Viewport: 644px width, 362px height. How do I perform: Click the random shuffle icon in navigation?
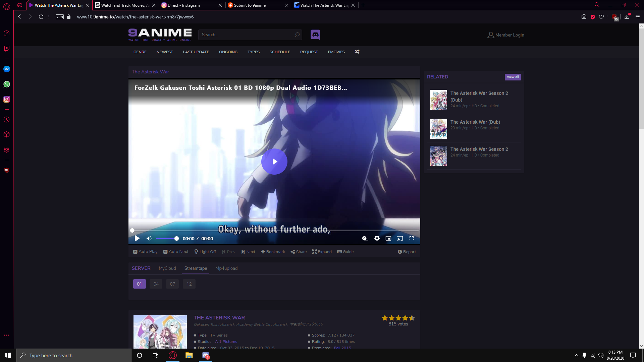[x=357, y=52]
